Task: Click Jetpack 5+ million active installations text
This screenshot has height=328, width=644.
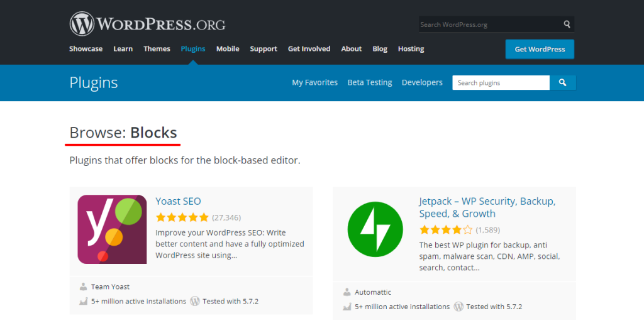Action: 402,307
